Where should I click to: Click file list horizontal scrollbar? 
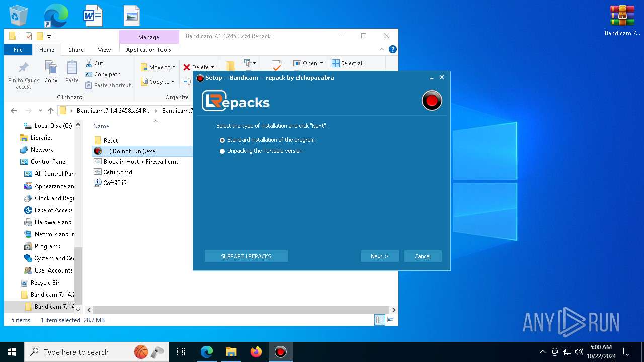pyautogui.click(x=240, y=310)
